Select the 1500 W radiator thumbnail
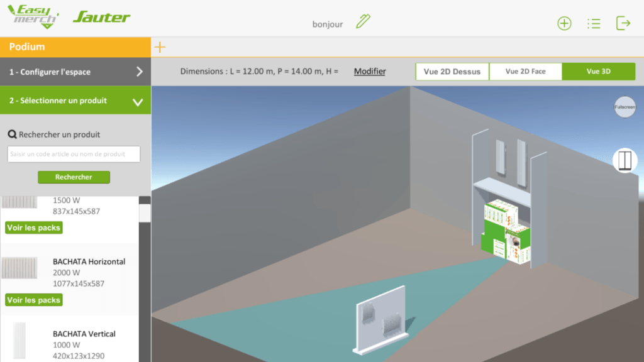 point(19,202)
